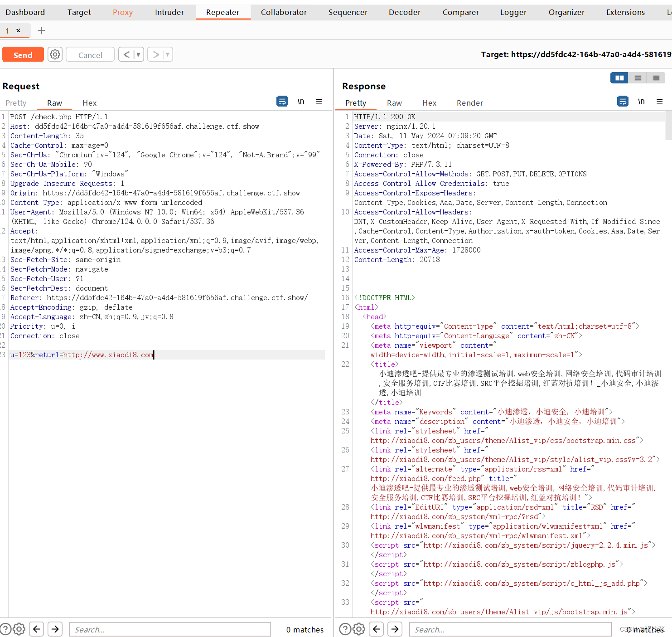The image size is (672, 637).
Task: Switch to the Target tab
Action: (x=79, y=12)
